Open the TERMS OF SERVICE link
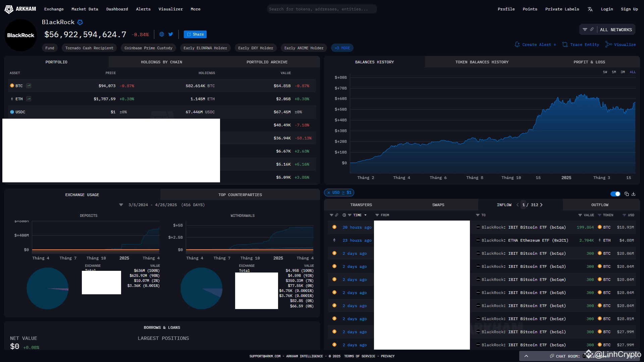Image resolution: width=644 pixels, height=362 pixels. coord(359,356)
